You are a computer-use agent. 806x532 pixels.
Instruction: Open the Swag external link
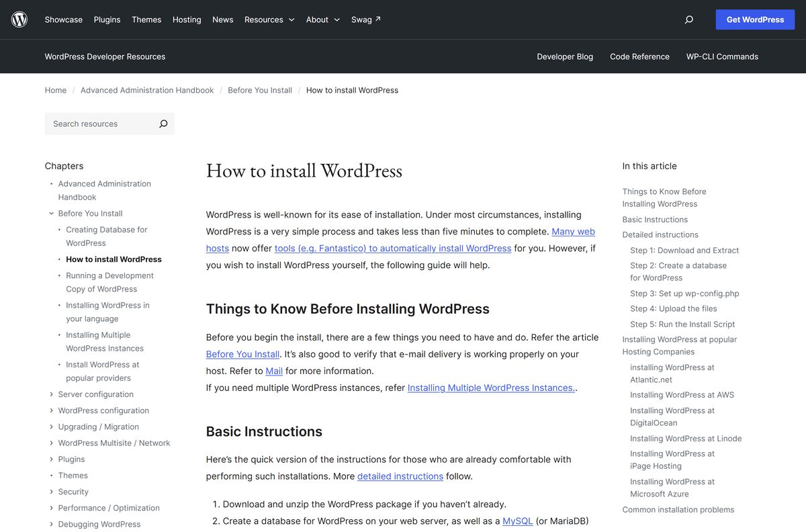tap(366, 19)
